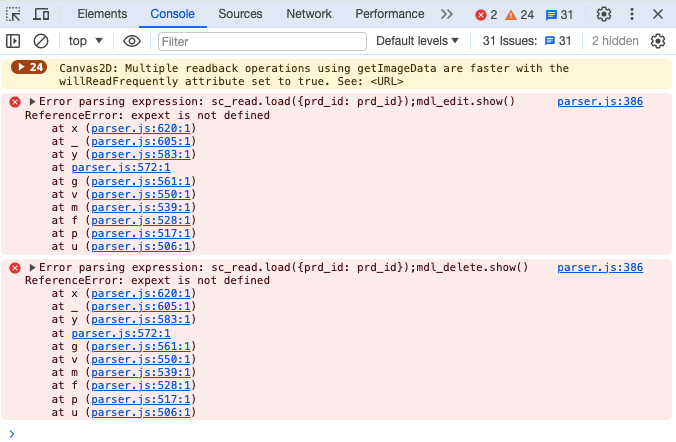Clear the console
The width and height of the screenshot is (676, 442).
click(x=41, y=41)
